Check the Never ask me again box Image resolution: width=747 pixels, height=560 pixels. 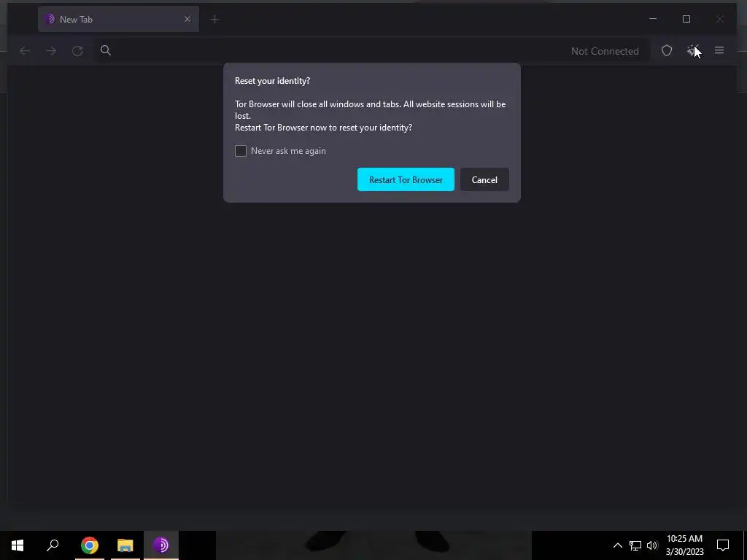(x=241, y=151)
